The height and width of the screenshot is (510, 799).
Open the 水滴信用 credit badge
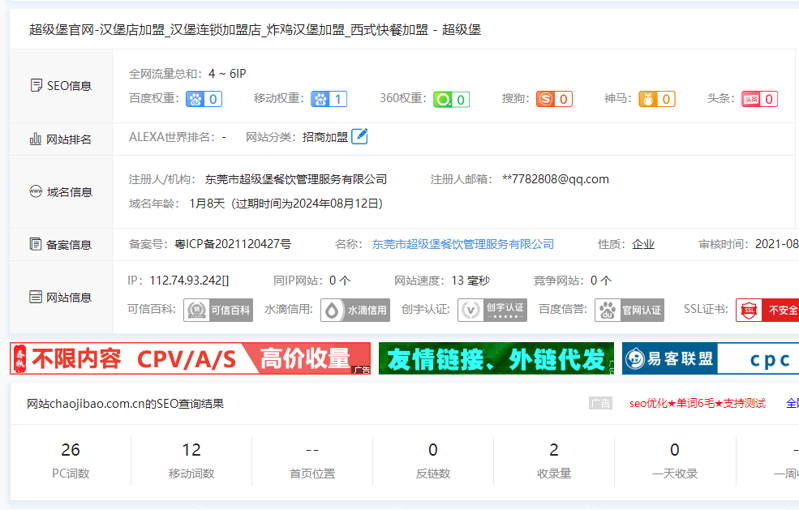coord(355,310)
